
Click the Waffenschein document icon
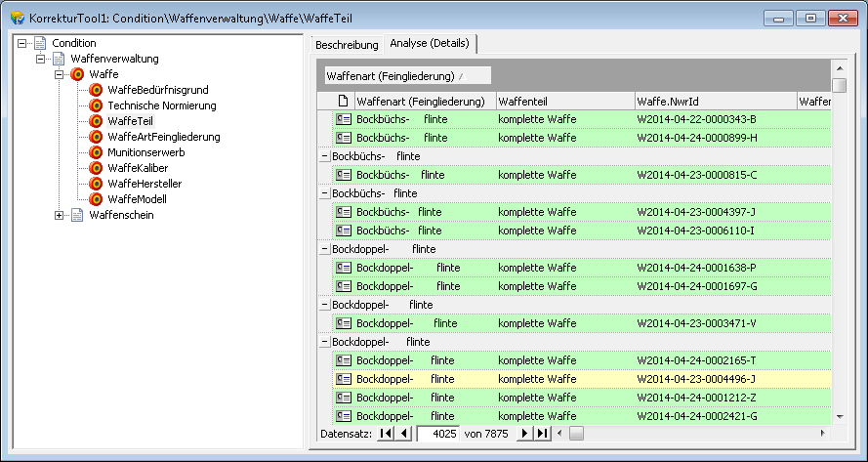click(x=77, y=215)
